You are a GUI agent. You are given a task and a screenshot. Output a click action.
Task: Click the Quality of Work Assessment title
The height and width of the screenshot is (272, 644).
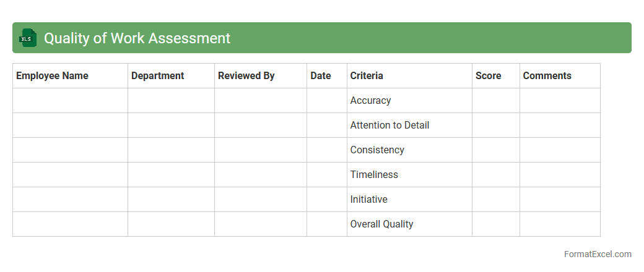[x=137, y=38]
